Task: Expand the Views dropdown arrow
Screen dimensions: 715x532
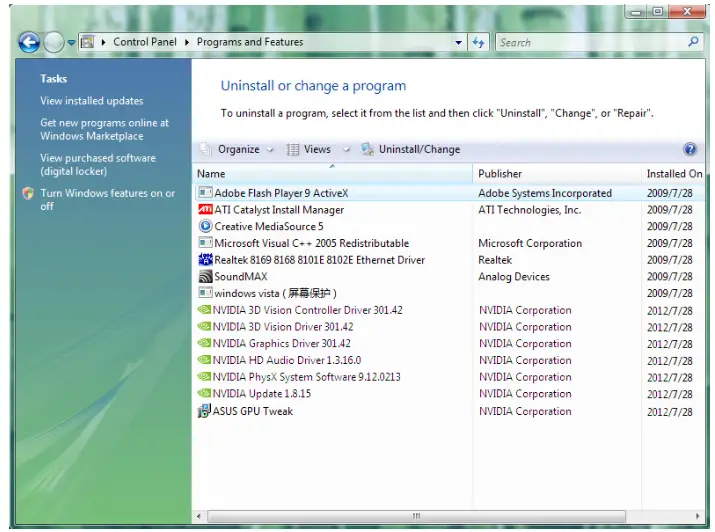Action: coord(346,150)
